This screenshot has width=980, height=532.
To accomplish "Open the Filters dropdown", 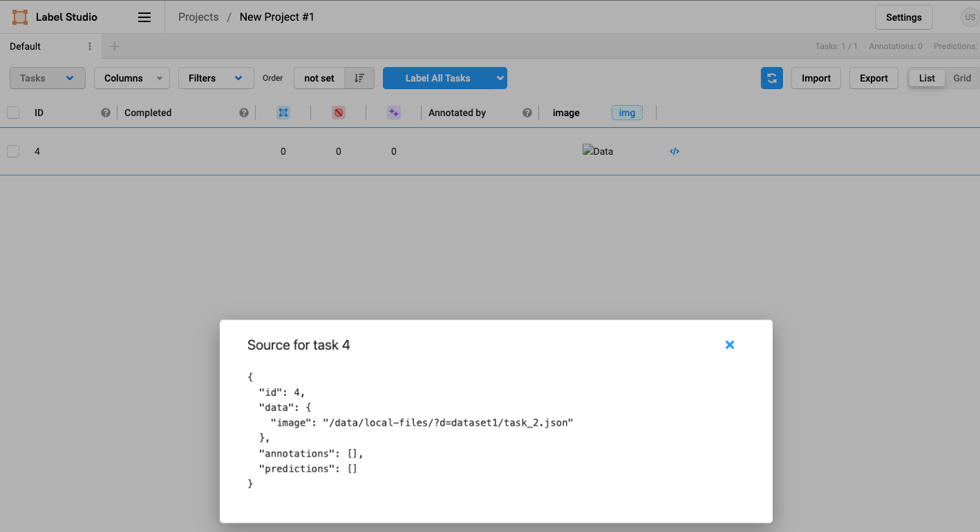I will pos(216,78).
